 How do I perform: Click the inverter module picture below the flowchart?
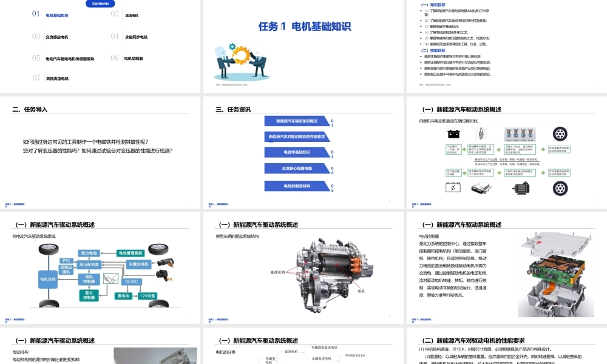pos(481,188)
